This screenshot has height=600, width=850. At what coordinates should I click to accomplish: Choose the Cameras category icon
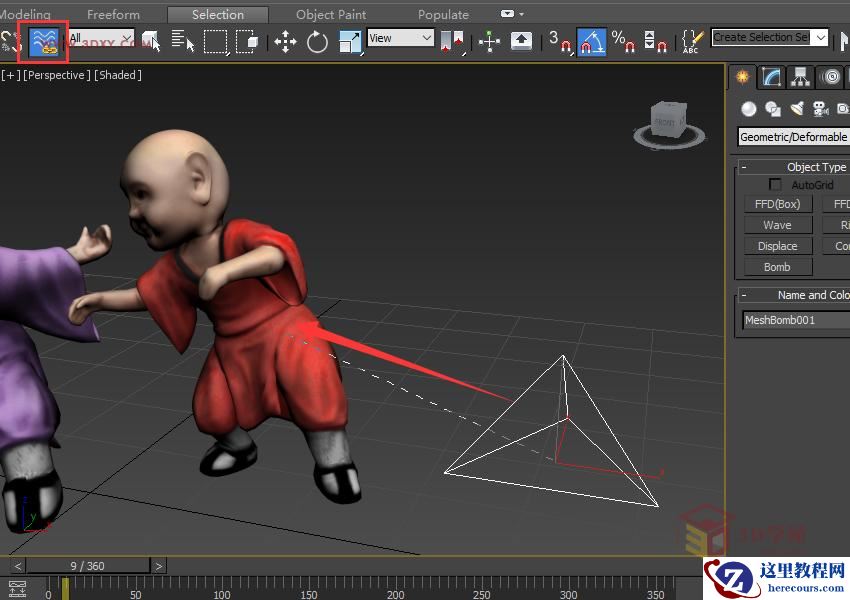pyautogui.click(x=820, y=109)
